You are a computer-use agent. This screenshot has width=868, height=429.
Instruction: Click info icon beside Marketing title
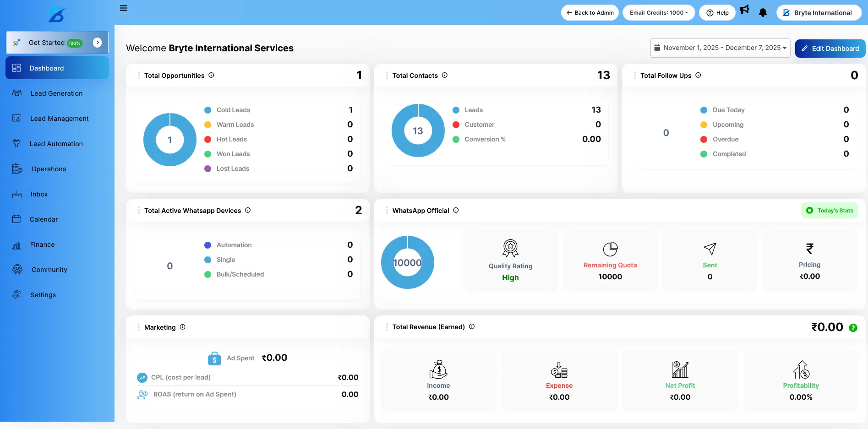(182, 327)
